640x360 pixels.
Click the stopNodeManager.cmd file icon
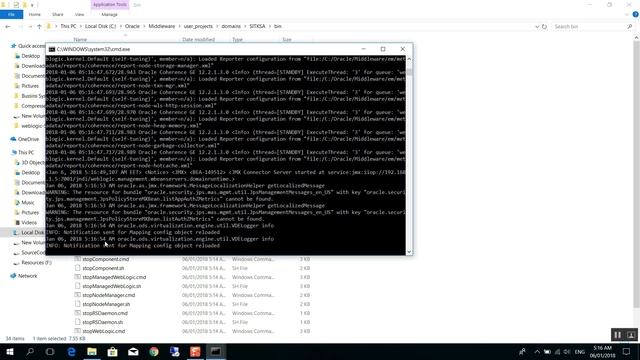(x=77, y=295)
